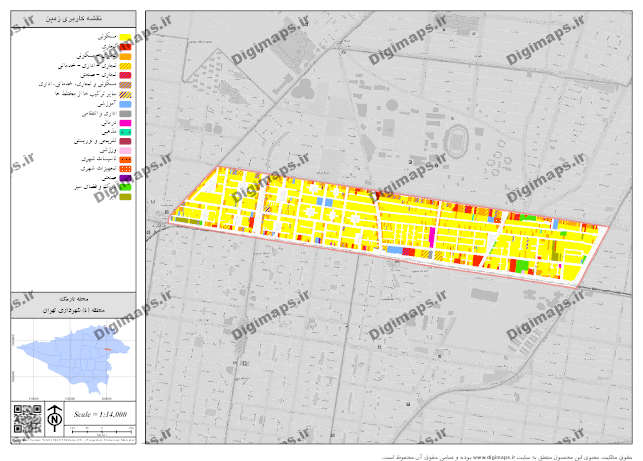This screenshot has width=643, height=461.
Task: Click the red trapezoid parcel on southern edge
Action: pos(477,260)
